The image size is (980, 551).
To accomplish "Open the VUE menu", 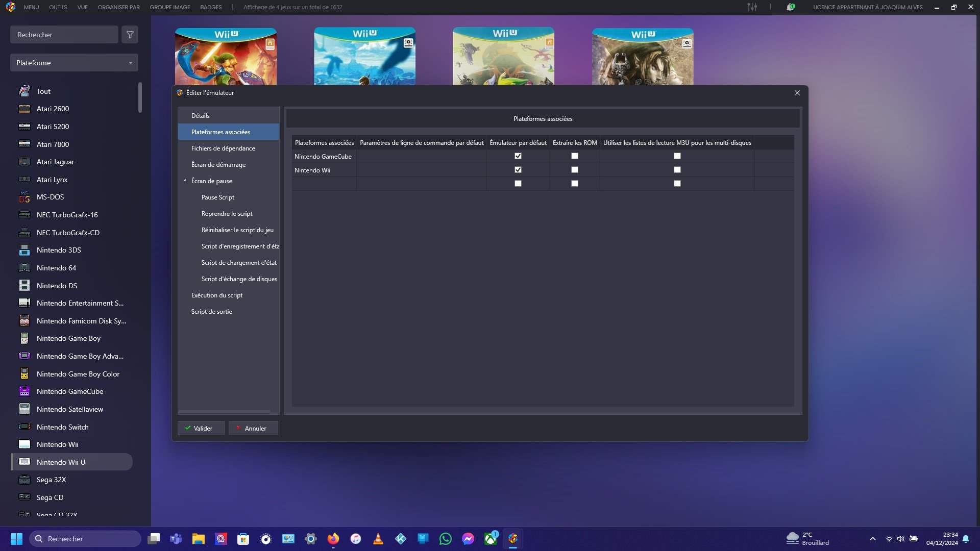I will tap(82, 7).
